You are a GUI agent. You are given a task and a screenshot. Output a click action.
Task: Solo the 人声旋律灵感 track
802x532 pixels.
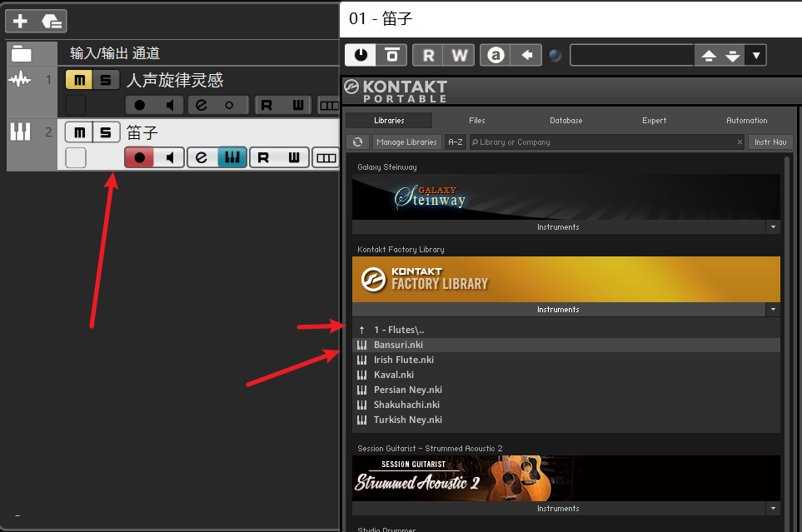pyautogui.click(x=106, y=80)
